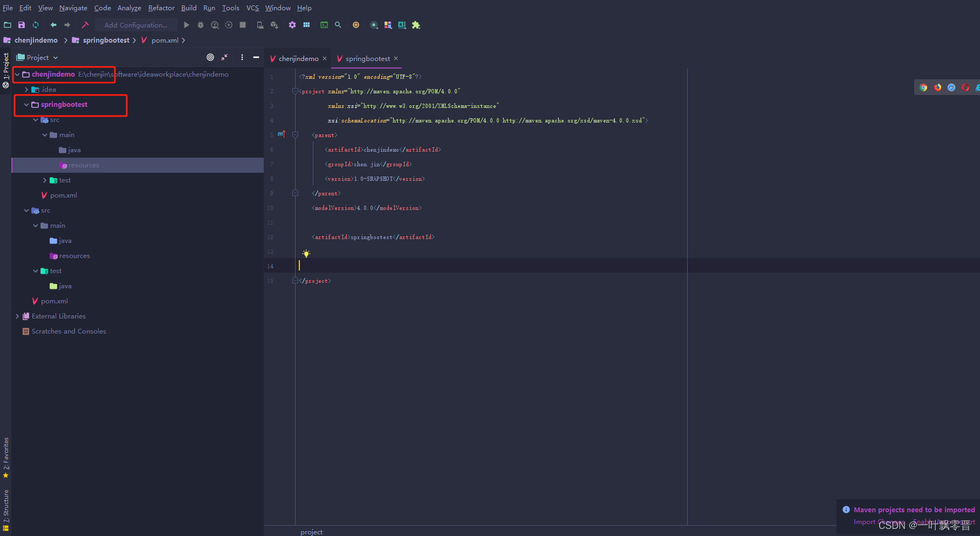Fold the project tag at line 2
This screenshot has height=536, width=980.
295,91
